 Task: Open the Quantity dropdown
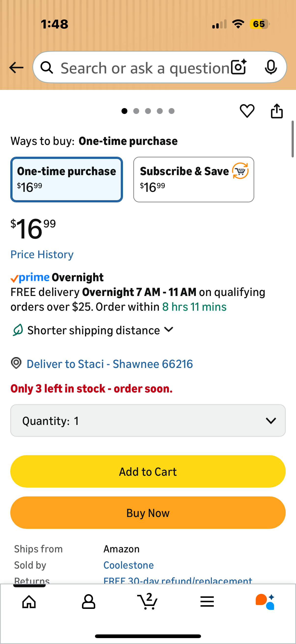[148, 420]
